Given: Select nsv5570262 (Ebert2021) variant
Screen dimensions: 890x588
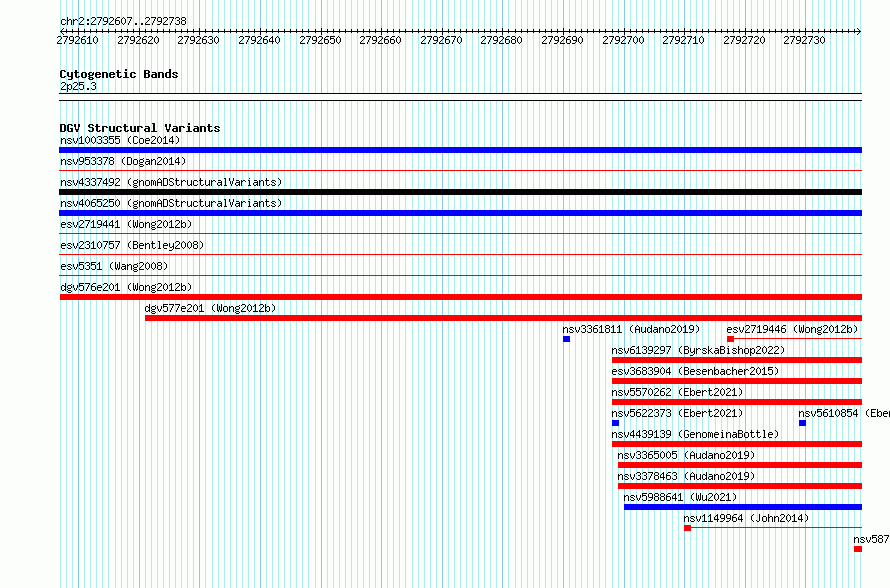Looking at the screenshot, I should pos(677,392).
